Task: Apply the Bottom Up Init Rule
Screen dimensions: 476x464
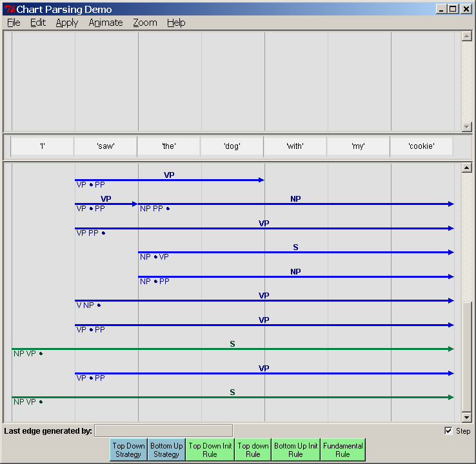Action: coord(295,450)
